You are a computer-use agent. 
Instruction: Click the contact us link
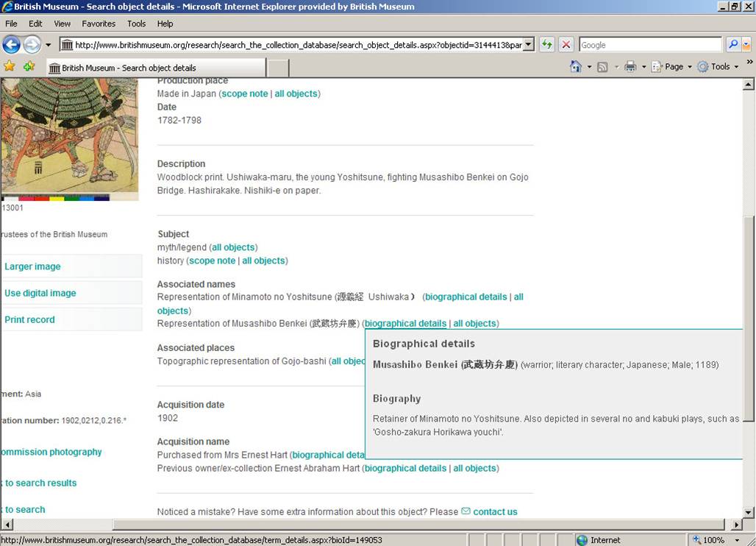click(495, 511)
